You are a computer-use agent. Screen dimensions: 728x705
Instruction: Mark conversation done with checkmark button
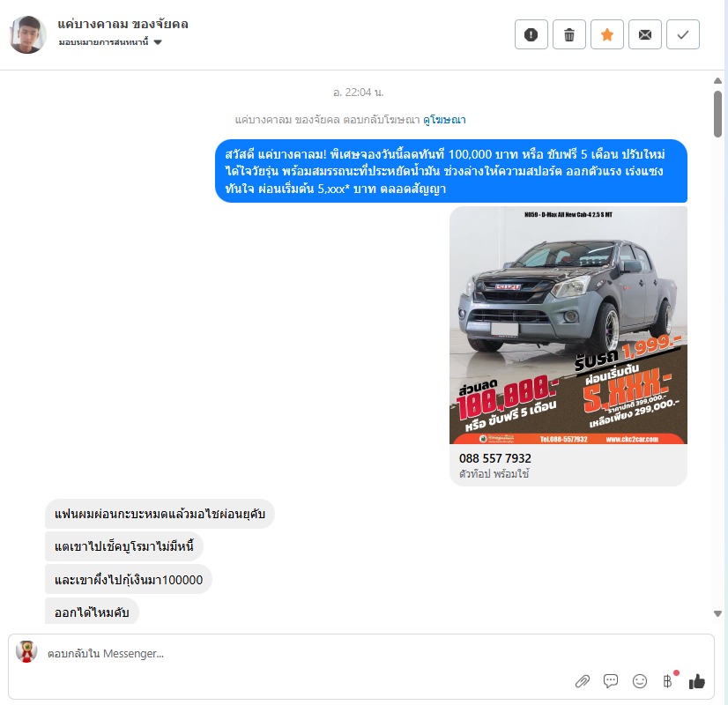683,34
